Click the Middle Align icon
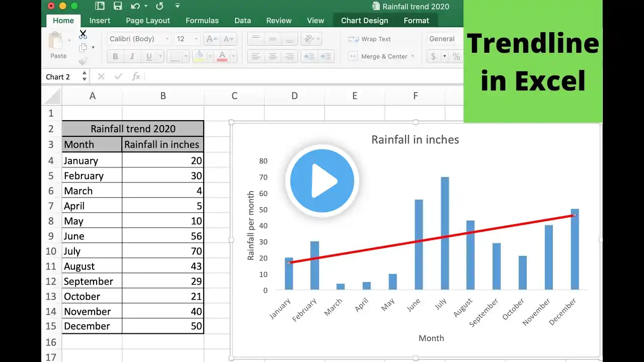644x362 pixels. coord(272,39)
